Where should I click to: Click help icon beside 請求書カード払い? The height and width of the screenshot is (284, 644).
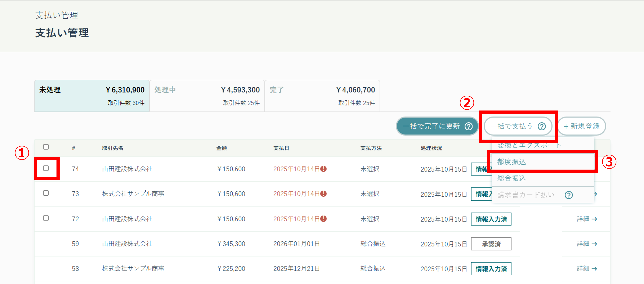point(568,195)
